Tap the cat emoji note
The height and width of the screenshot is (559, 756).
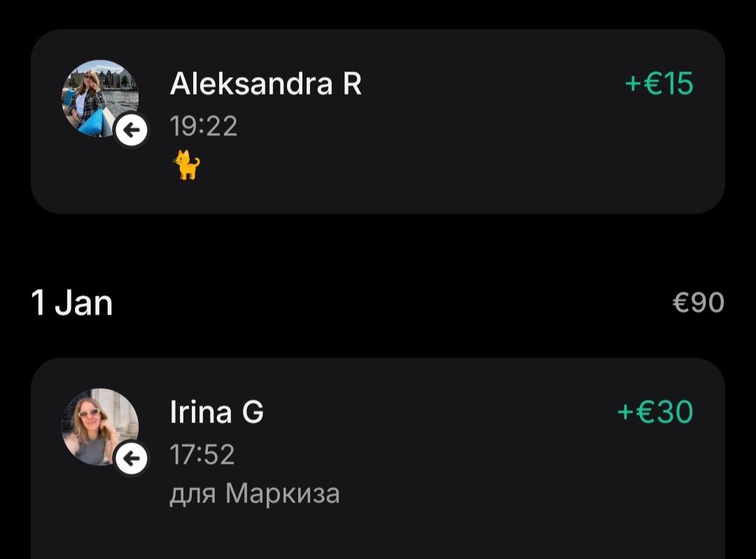[187, 165]
